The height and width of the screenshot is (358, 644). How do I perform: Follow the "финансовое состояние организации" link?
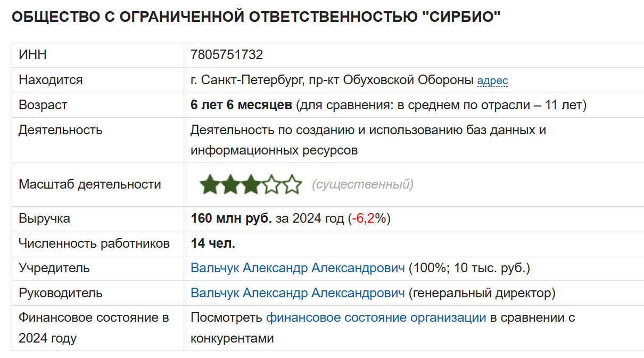coord(376,318)
